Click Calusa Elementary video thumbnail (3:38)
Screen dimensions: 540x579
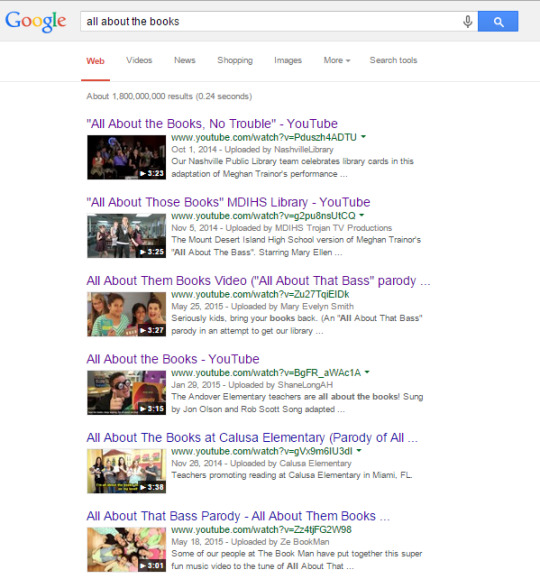pos(126,471)
